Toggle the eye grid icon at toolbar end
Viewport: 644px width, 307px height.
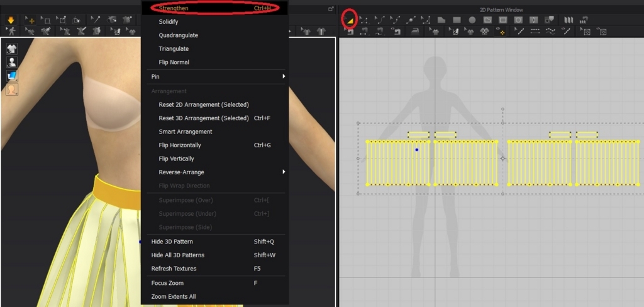(601, 31)
